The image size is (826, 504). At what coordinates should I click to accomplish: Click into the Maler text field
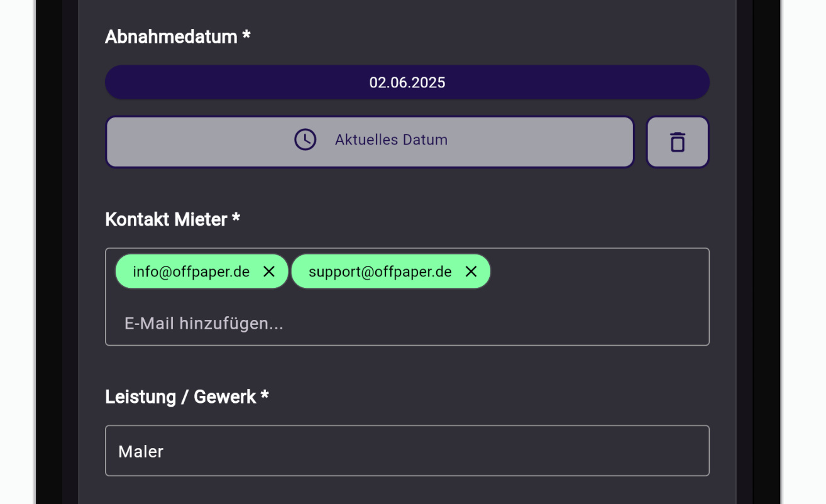(407, 451)
